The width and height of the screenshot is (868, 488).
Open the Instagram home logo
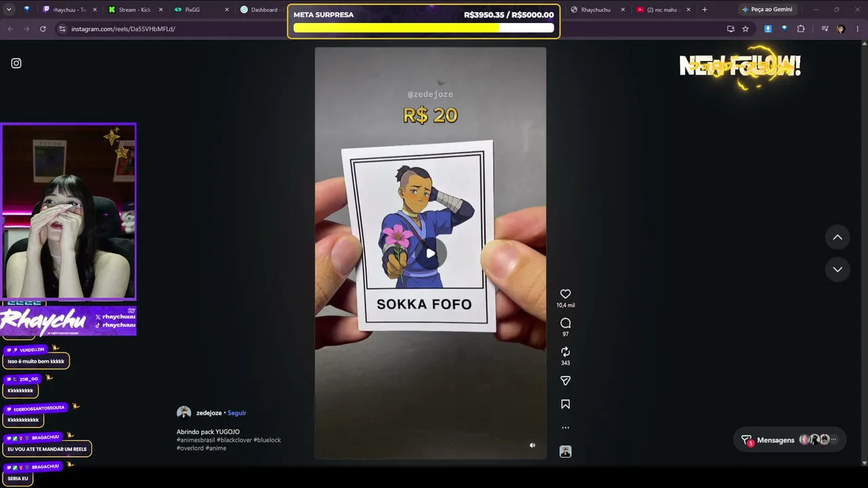[16, 63]
